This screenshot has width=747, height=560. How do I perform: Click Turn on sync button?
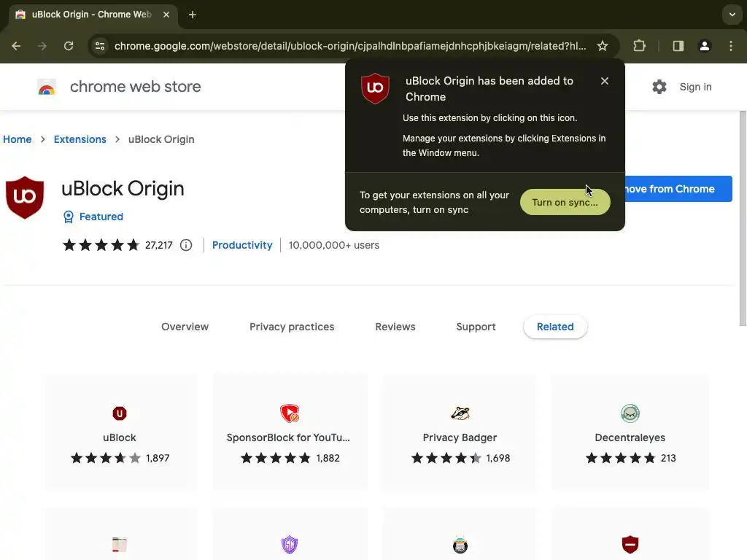click(565, 202)
